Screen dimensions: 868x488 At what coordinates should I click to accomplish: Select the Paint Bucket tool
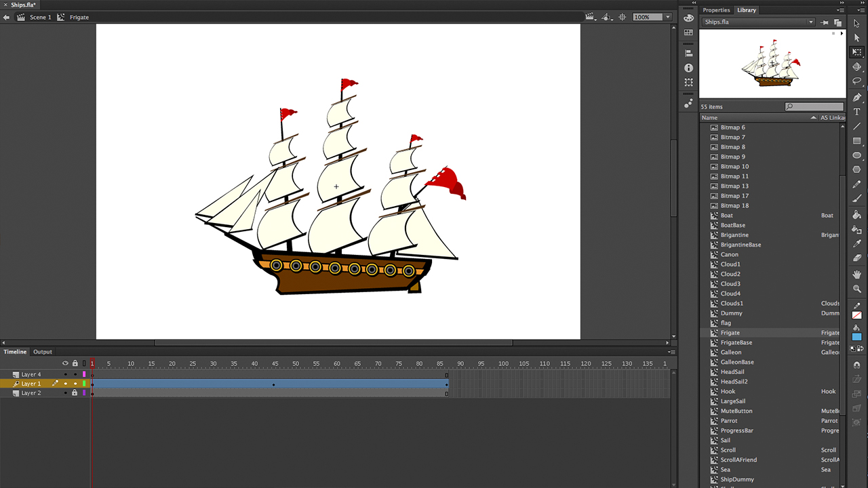[x=857, y=215]
